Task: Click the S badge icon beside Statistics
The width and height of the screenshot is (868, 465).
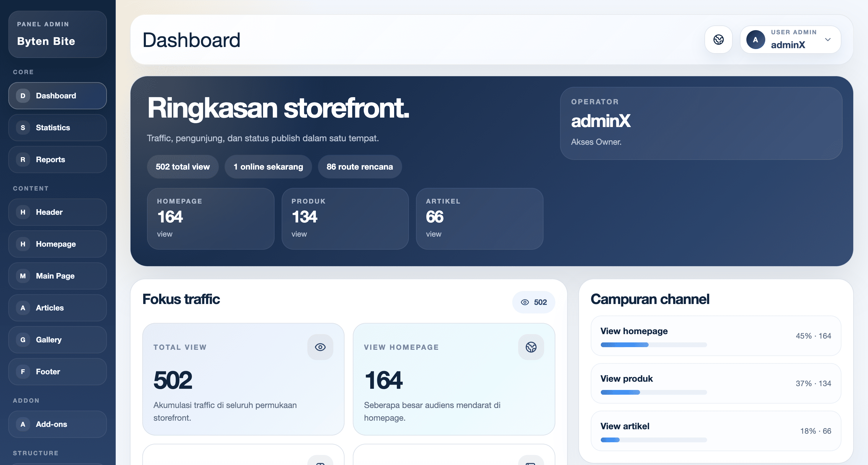Action: pos(23,128)
